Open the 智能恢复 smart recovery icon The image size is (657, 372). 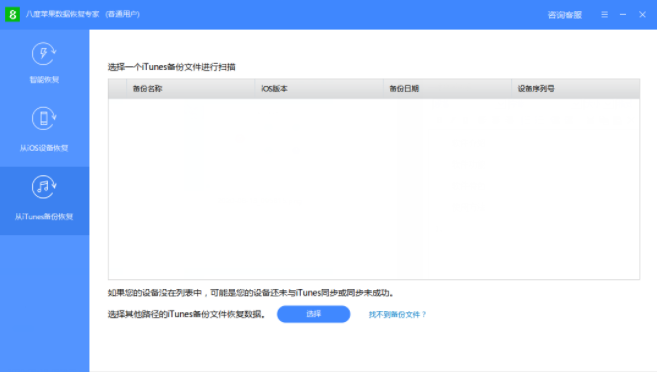point(44,54)
